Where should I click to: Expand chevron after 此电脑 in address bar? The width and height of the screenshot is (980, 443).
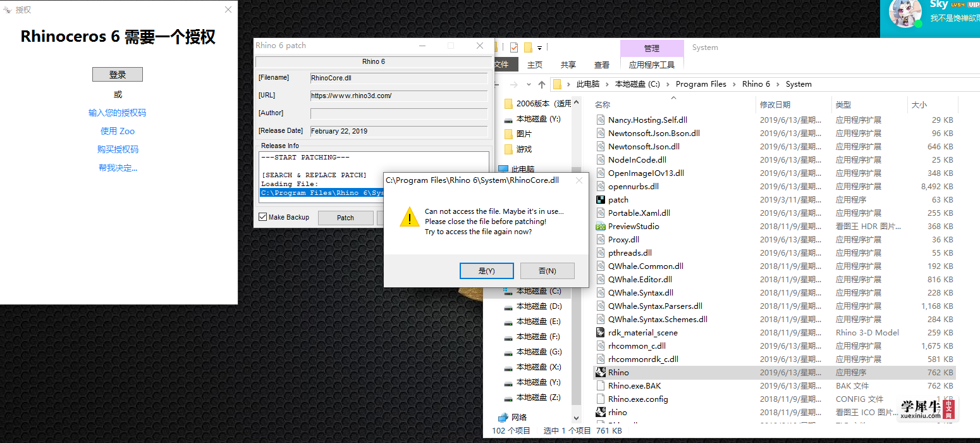(x=608, y=84)
